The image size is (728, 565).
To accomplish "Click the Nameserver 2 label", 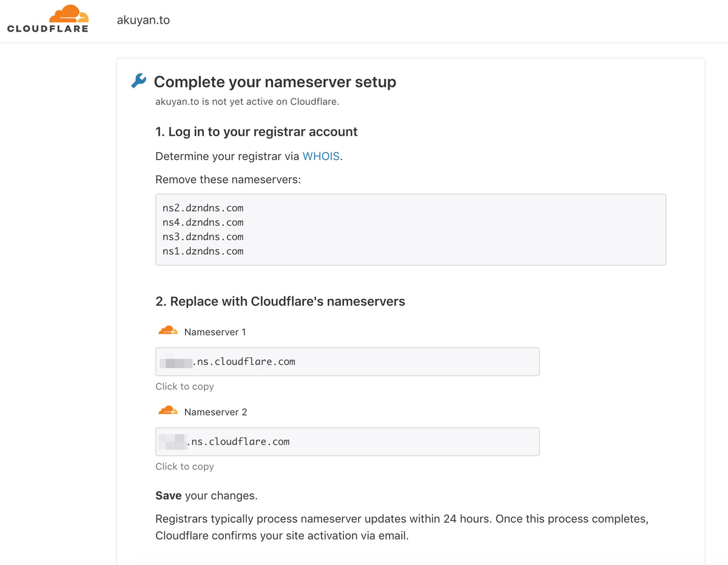I will (215, 412).
